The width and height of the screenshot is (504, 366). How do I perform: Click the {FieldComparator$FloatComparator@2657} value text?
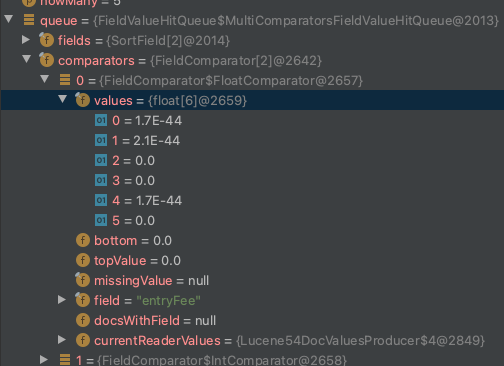[x=231, y=81]
